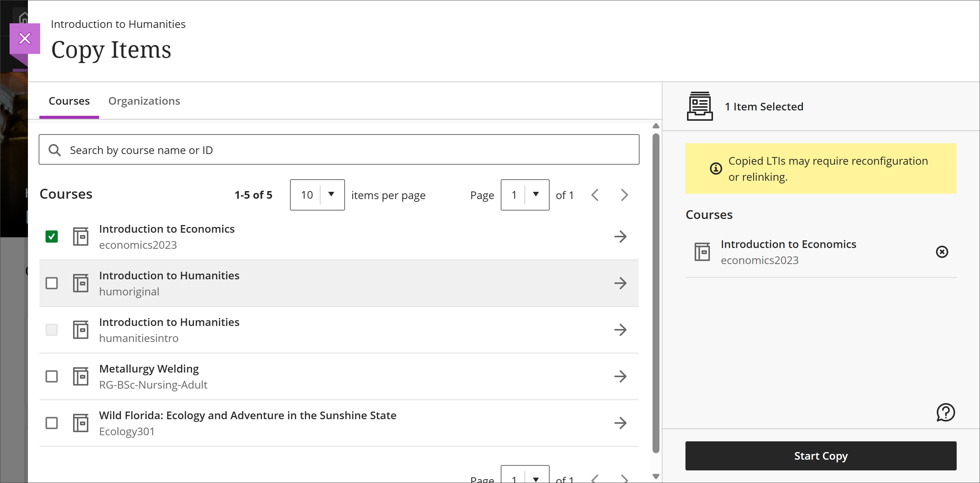Open the search magnifier icon
Viewport: 980px width, 483px height.
(55, 150)
